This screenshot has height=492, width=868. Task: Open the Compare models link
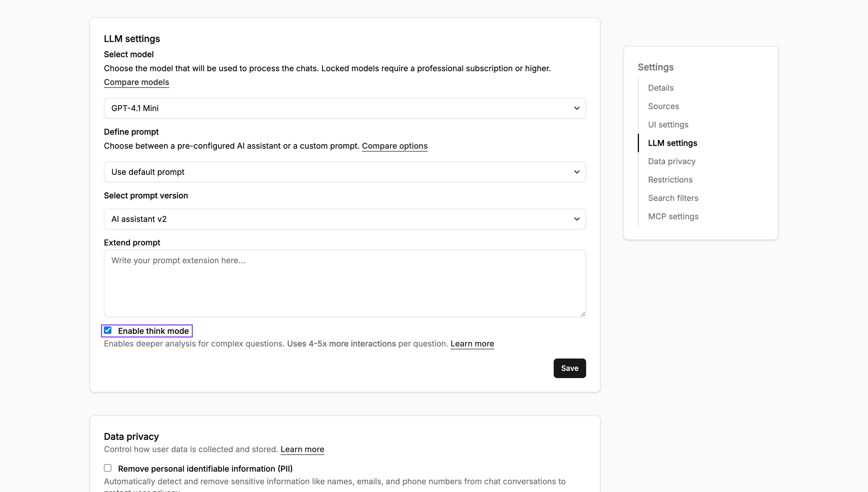pyautogui.click(x=136, y=82)
